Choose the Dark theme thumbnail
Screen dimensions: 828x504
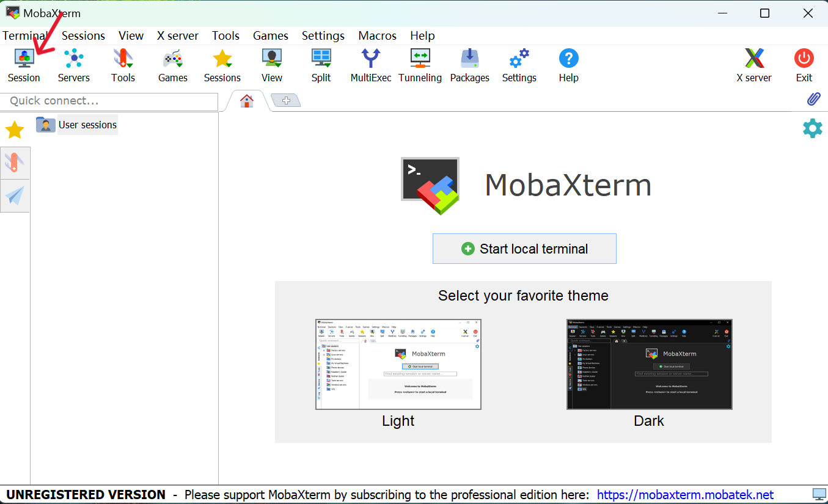click(x=649, y=364)
